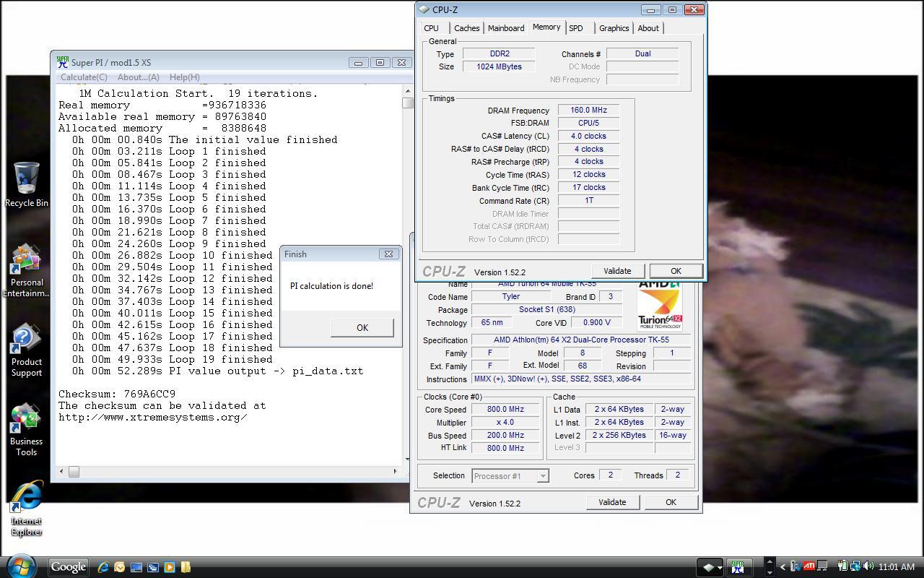This screenshot has height=578, width=924.
Task: Open the About...(A) menu in Super PI
Action: pyautogui.click(x=138, y=77)
